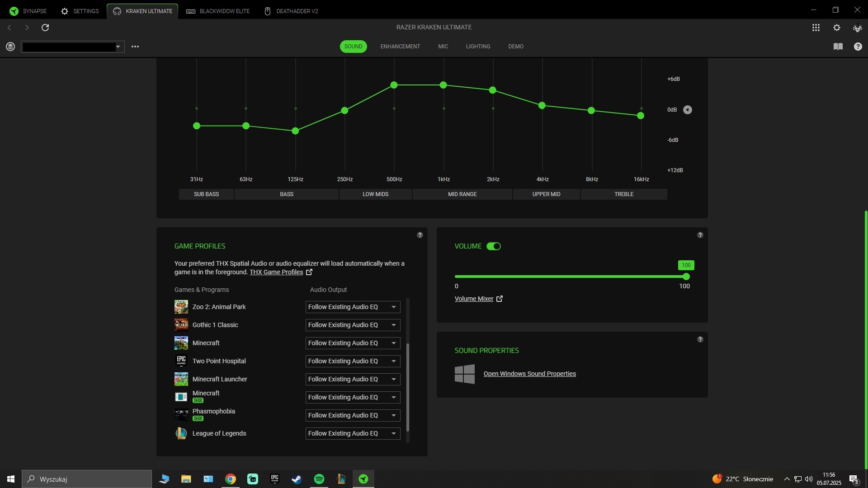Open Game Profiles help tooltip icon
The image size is (868, 488).
coord(420,235)
